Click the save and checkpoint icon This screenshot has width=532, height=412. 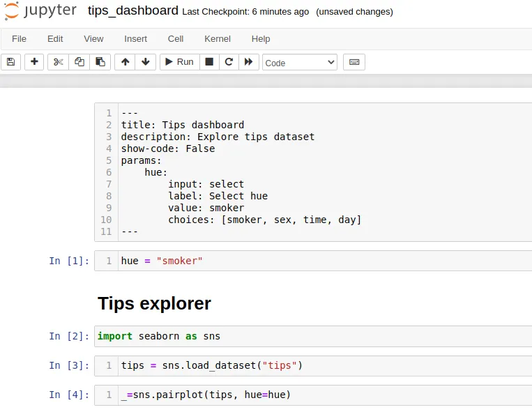[x=10, y=62]
